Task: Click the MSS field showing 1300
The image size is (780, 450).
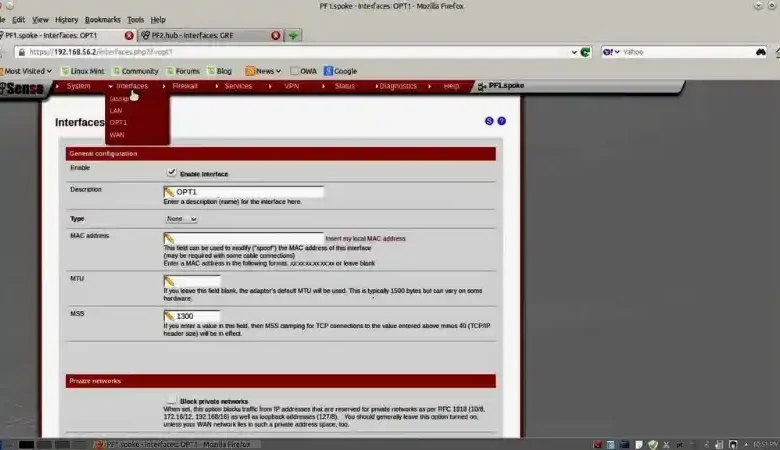Action: click(192, 316)
